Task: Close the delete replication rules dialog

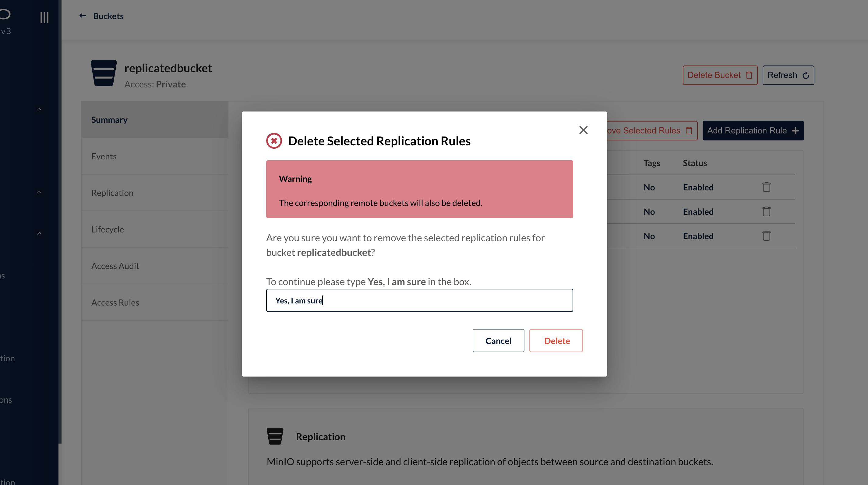Action: pos(583,130)
